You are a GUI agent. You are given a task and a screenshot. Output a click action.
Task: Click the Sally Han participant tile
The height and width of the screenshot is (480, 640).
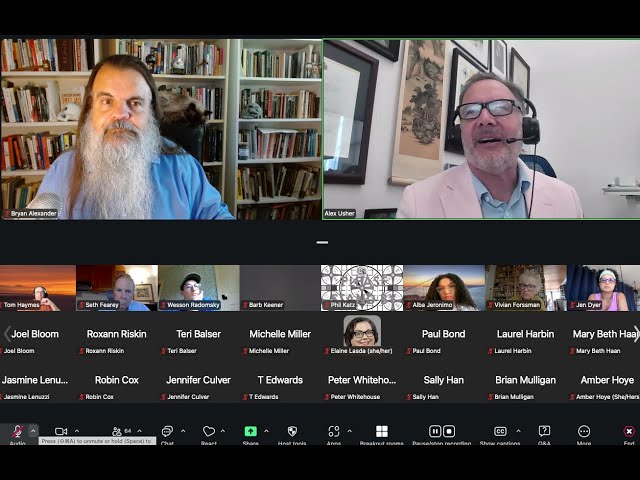444,380
